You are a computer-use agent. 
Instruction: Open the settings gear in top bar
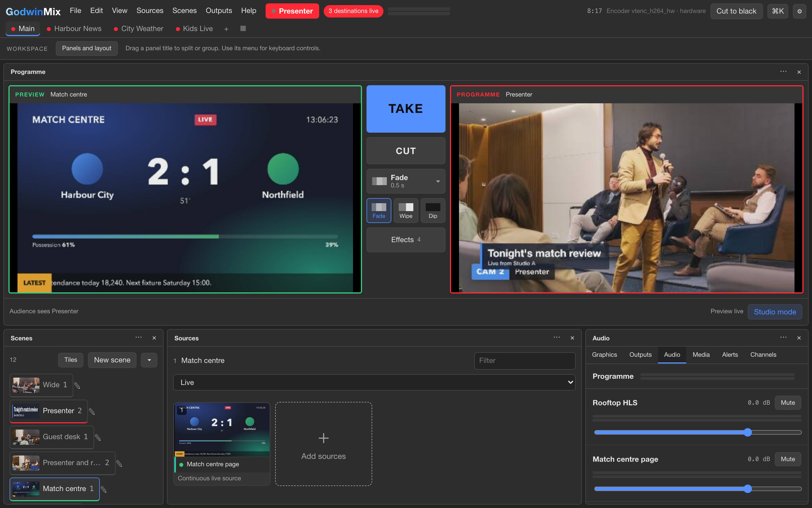(799, 11)
